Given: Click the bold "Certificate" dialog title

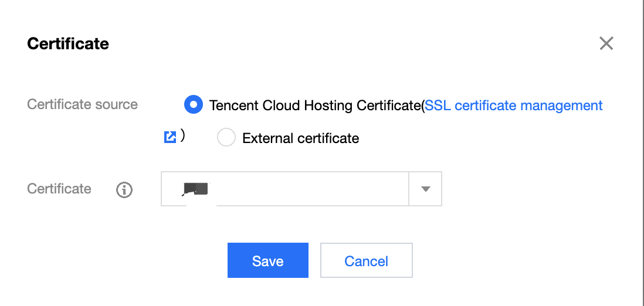Looking at the screenshot, I should [68, 43].
